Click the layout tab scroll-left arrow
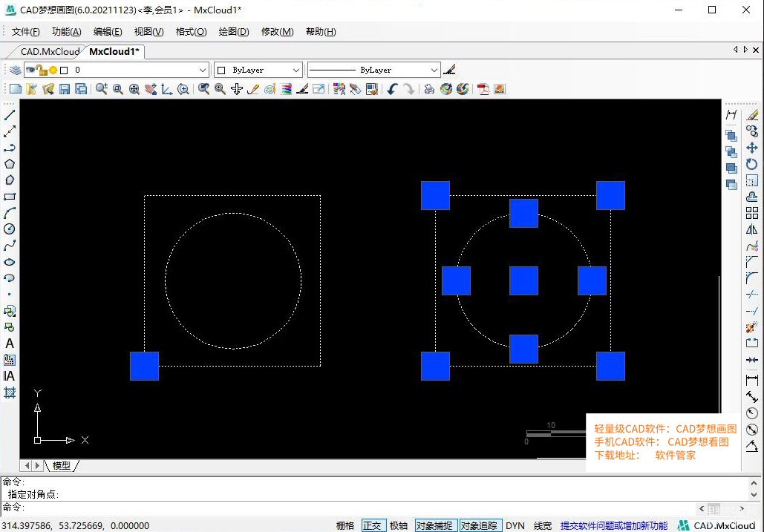 click(x=27, y=466)
